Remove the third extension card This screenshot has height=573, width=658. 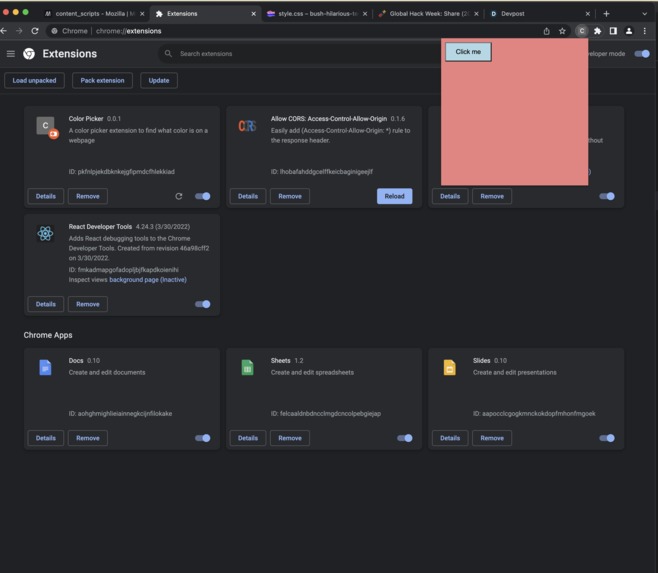point(492,196)
